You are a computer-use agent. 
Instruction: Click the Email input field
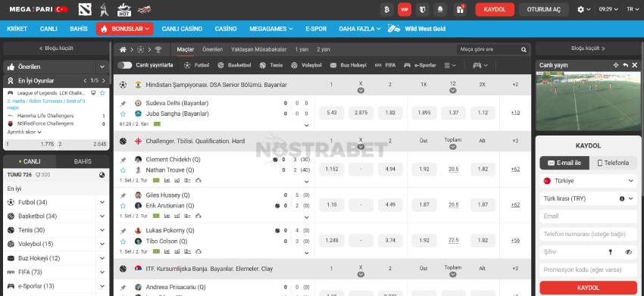pos(588,217)
